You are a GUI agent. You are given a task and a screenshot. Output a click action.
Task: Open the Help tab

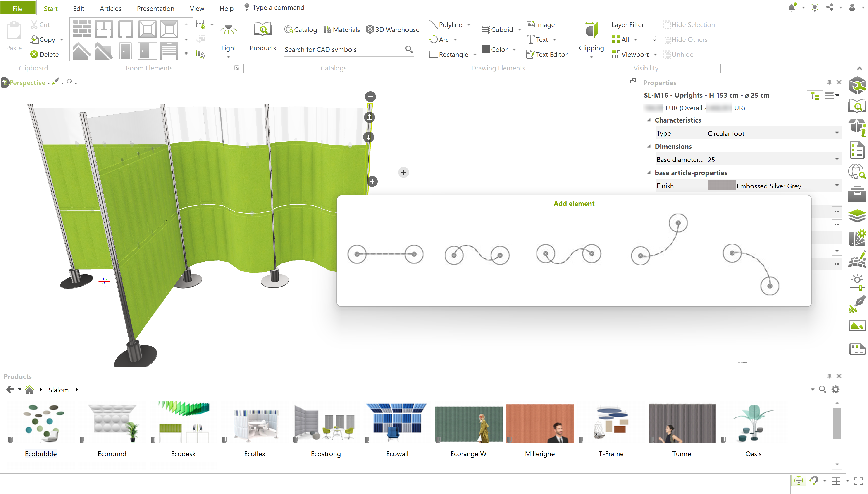tap(227, 8)
